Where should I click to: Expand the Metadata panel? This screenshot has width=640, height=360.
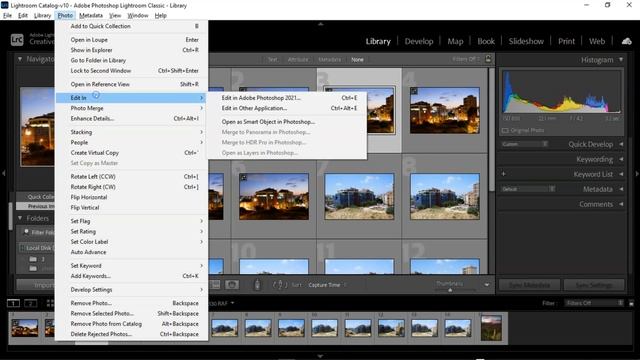[621, 189]
